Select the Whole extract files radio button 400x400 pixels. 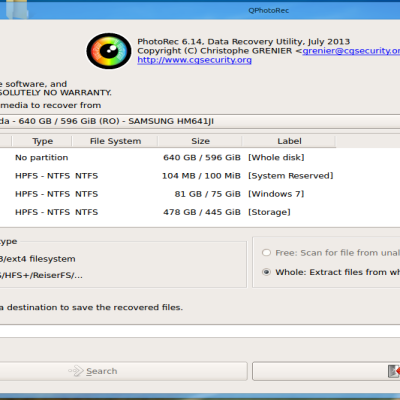(266, 272)
